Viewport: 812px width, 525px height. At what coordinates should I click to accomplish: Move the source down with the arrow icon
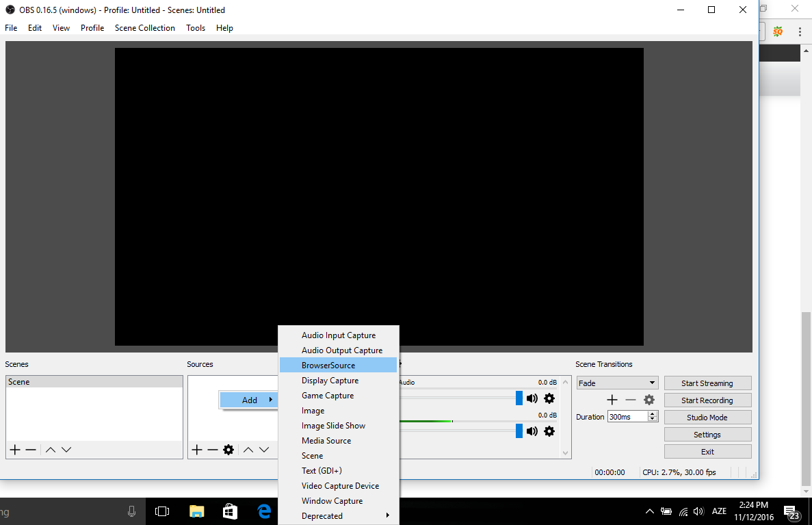(264, 450)
